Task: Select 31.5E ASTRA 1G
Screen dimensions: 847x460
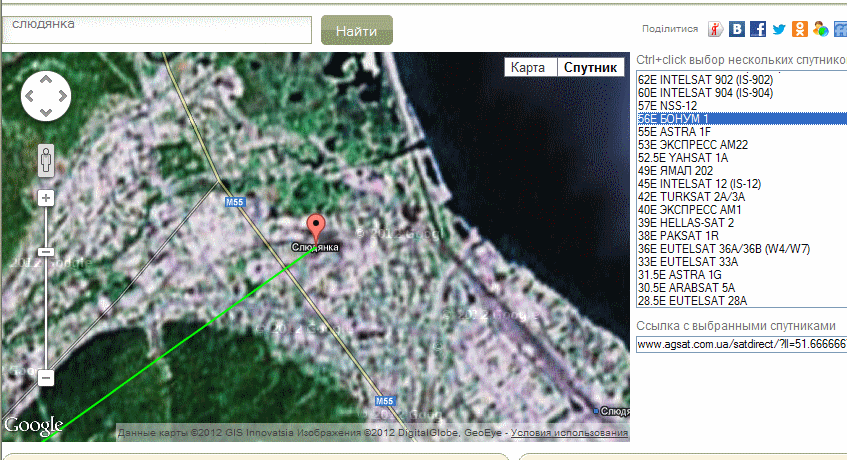Action: [741, 275]
